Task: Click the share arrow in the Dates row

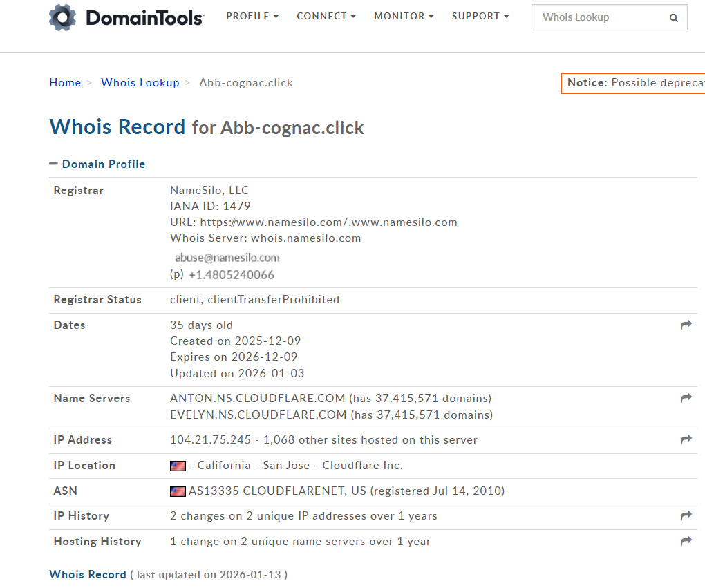Action: (x=686, y=325)
